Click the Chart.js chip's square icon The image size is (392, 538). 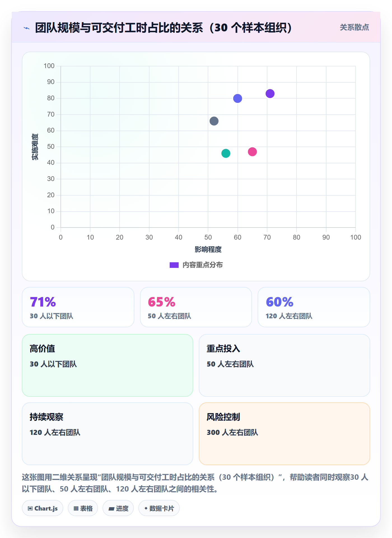(30, 509)
